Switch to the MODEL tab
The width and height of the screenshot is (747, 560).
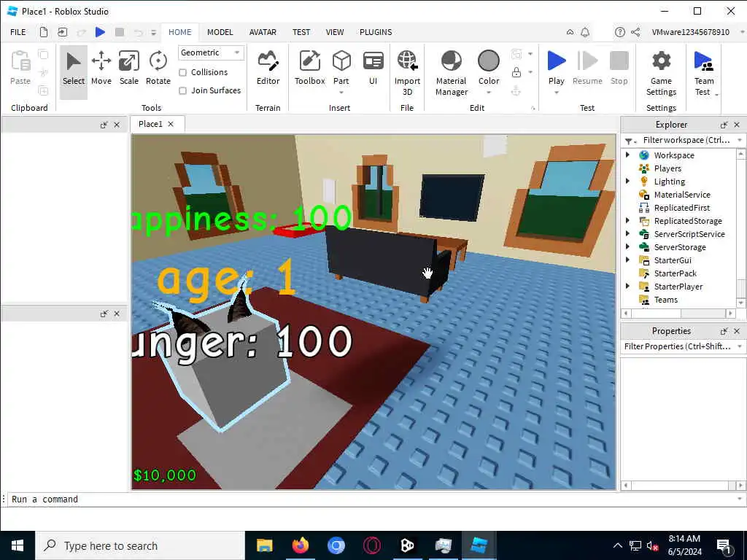(220, 32)
